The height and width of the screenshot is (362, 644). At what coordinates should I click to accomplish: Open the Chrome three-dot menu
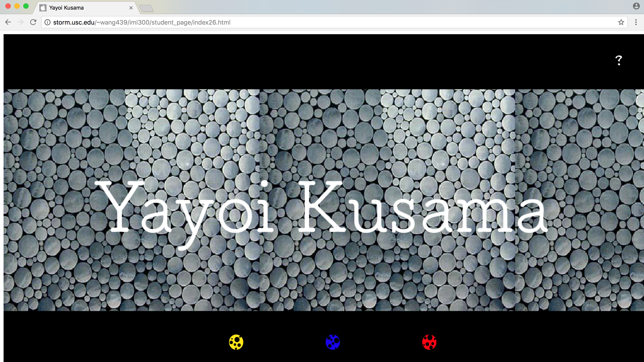point(636,22)
